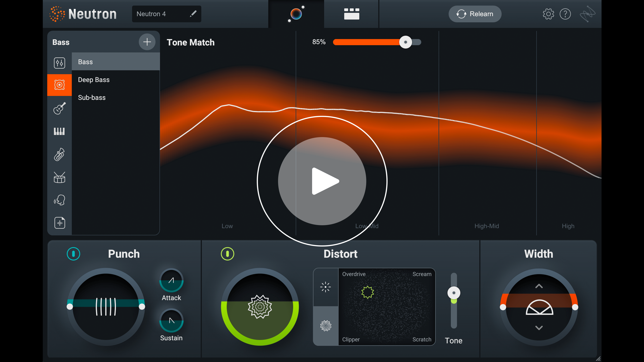Click the Distort amount burst icon

pos(260,307)
